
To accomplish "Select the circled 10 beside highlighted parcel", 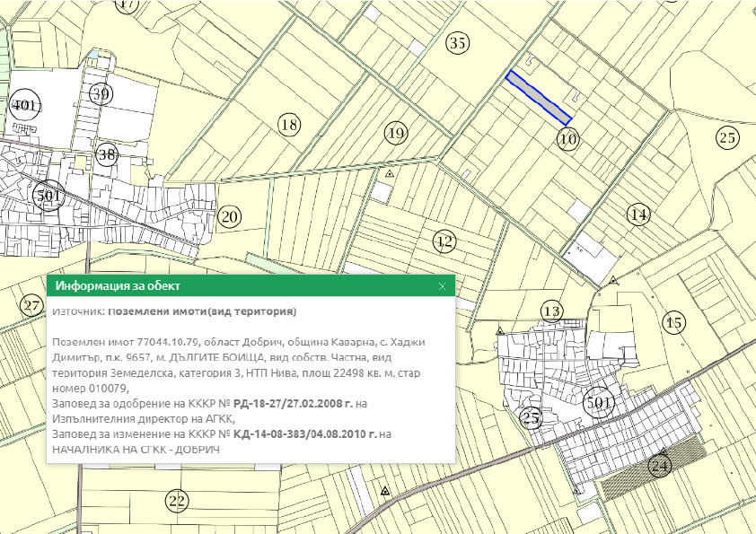I will coord(567,139).
